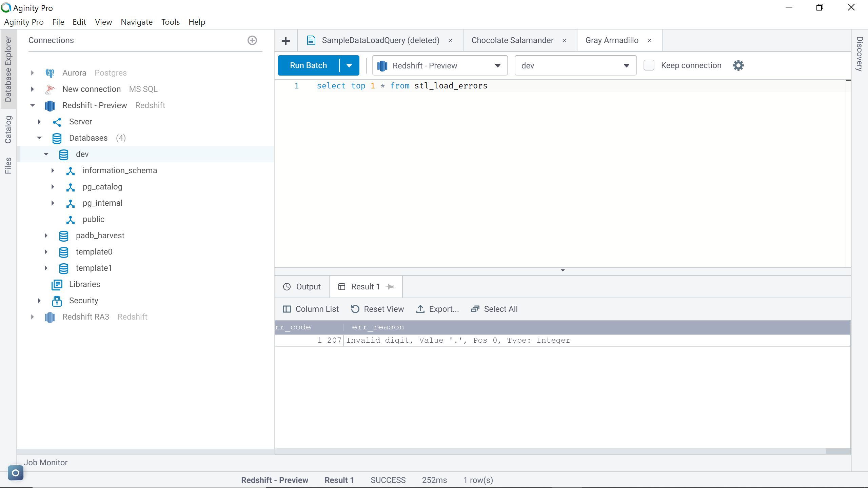Open a new connection with the plus icon
Screen dimensions: 868x488
click(x=252, y=40)
